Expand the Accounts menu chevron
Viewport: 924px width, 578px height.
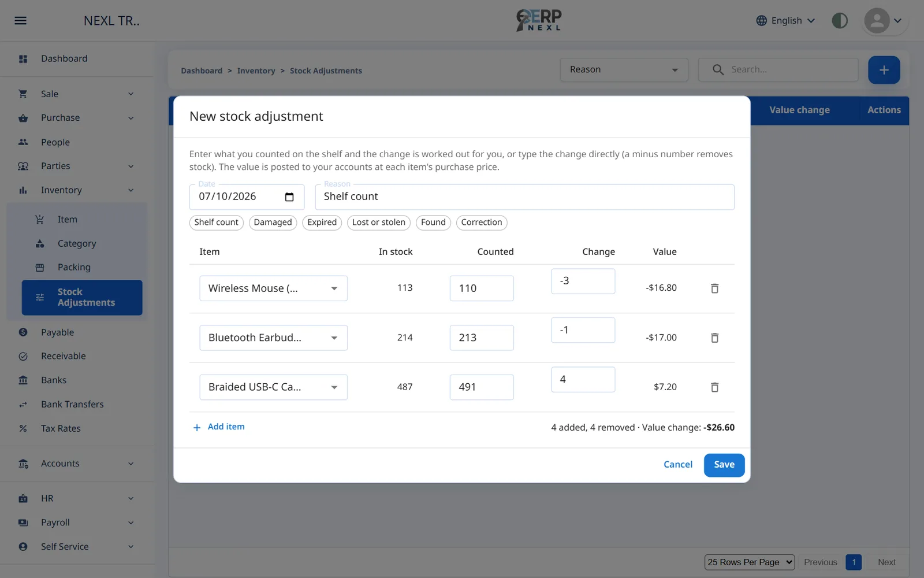(x=131, y=464)
